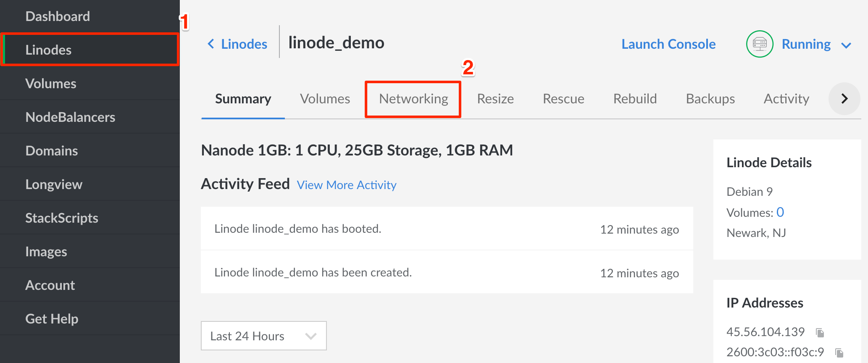This screenshot has width=868, height=363.
Task: Open the Networking tab
Action: [x=413, y=99]
